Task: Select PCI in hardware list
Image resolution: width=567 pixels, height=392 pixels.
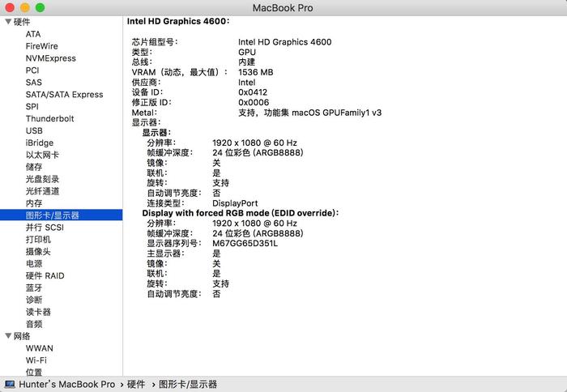Action: click(32, 70)
